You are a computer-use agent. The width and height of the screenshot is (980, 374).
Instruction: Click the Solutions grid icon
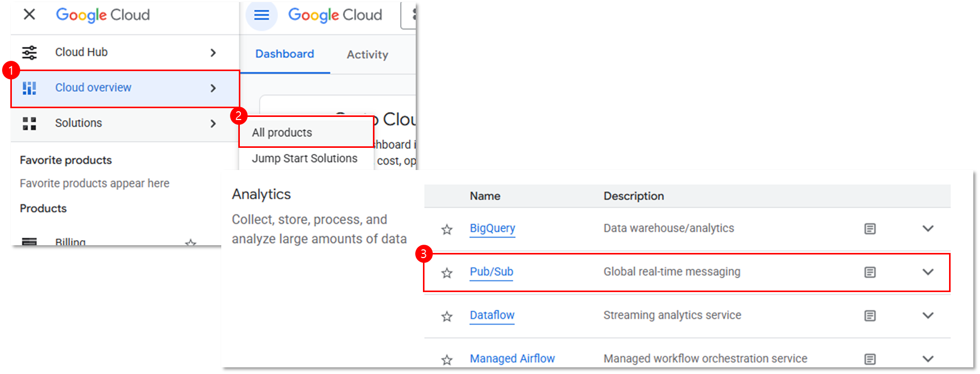pyautogui.click(x=29, y=124)
